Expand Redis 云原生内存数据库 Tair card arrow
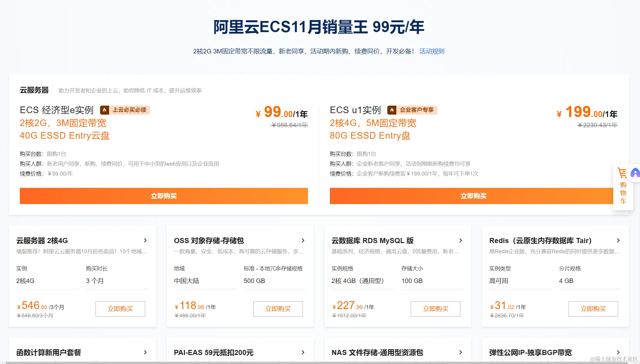The width and height of the screenshot is (640, 364). tap(618, 240)
